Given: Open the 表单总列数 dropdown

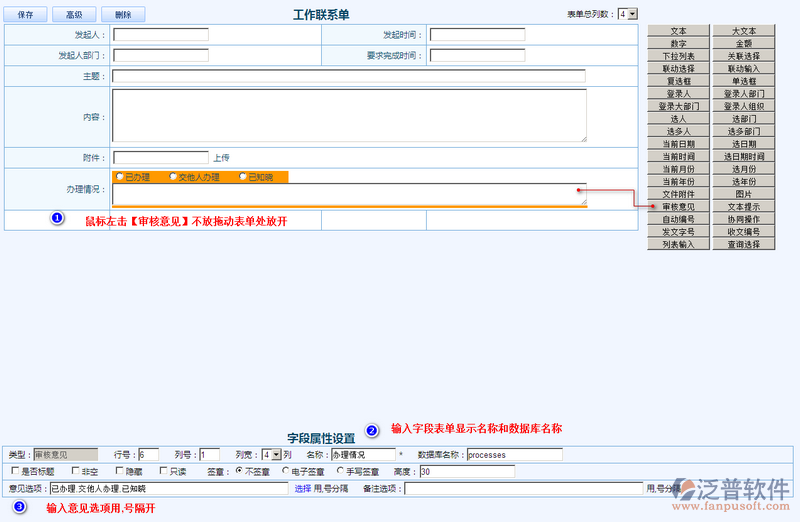Looking at the screenshot, I should point(627,14).
